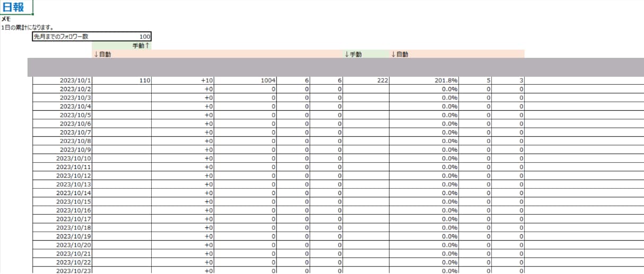Select the note 1日の累計になります。

tap(28, 27)
